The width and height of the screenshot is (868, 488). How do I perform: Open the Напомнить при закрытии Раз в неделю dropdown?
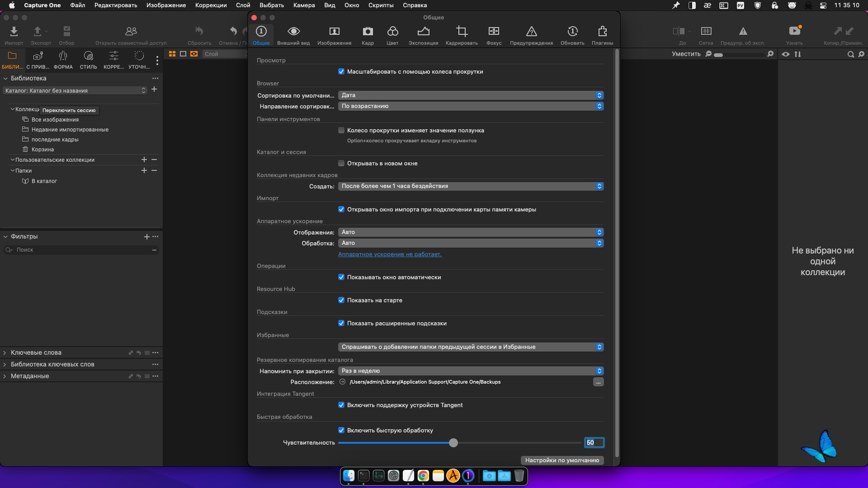471,371
